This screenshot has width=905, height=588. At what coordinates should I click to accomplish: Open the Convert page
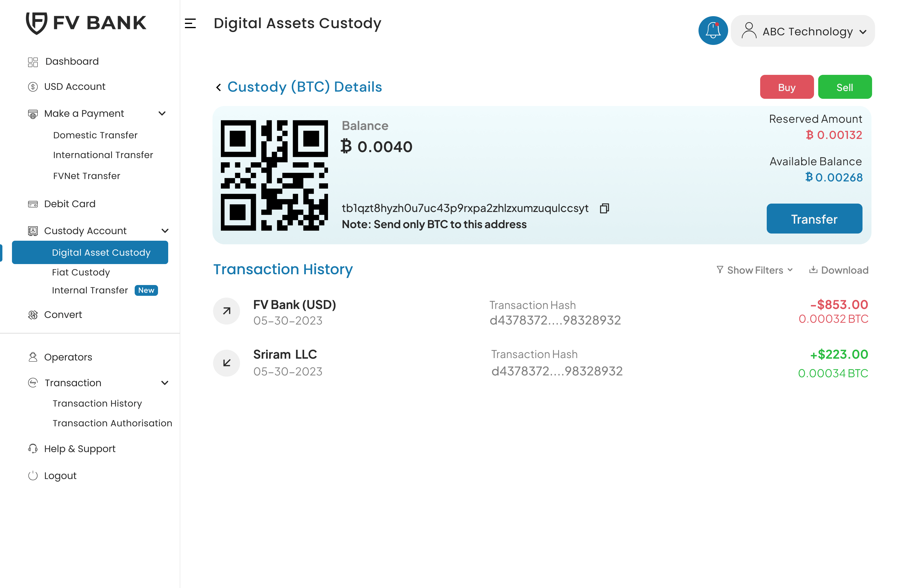coord(63,315)
